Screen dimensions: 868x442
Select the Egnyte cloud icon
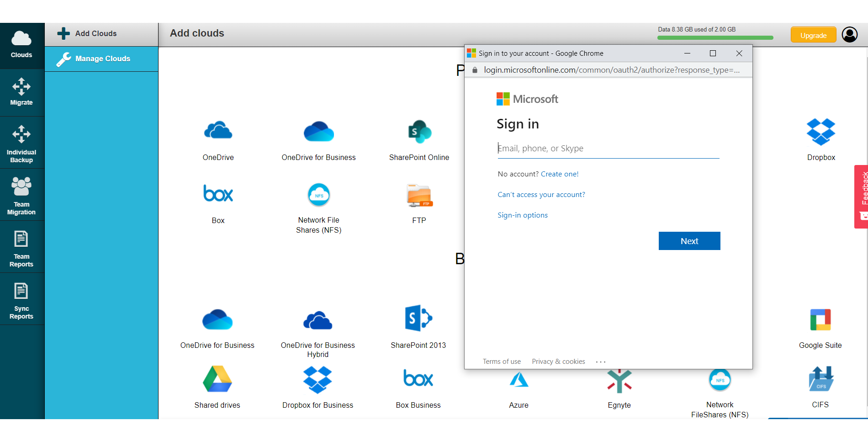pos(619,381)
